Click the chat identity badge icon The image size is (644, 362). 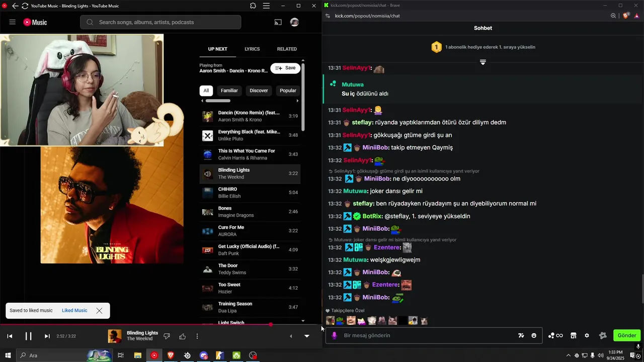click(x=603, y=335)
